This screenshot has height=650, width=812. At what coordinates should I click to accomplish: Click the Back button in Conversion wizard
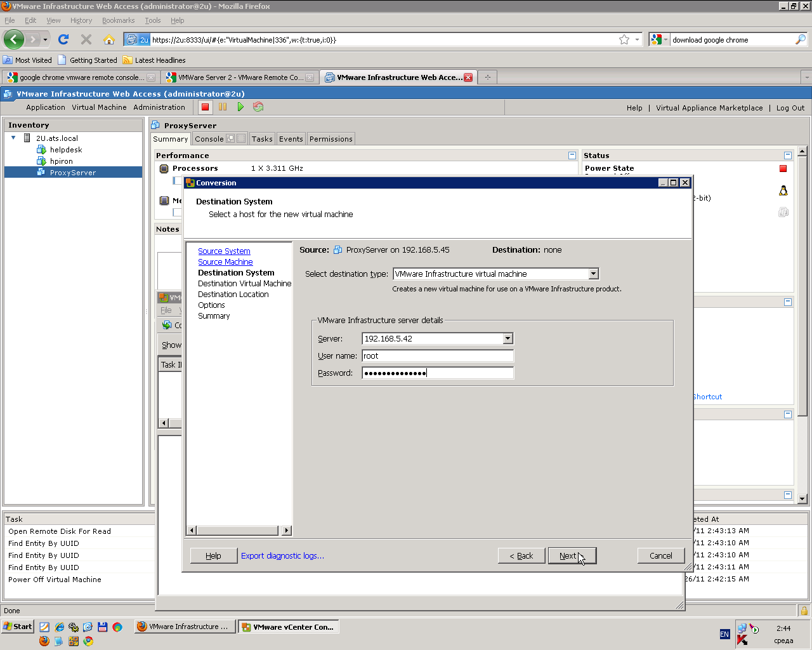pyautogui.click(x=521, y=556)
